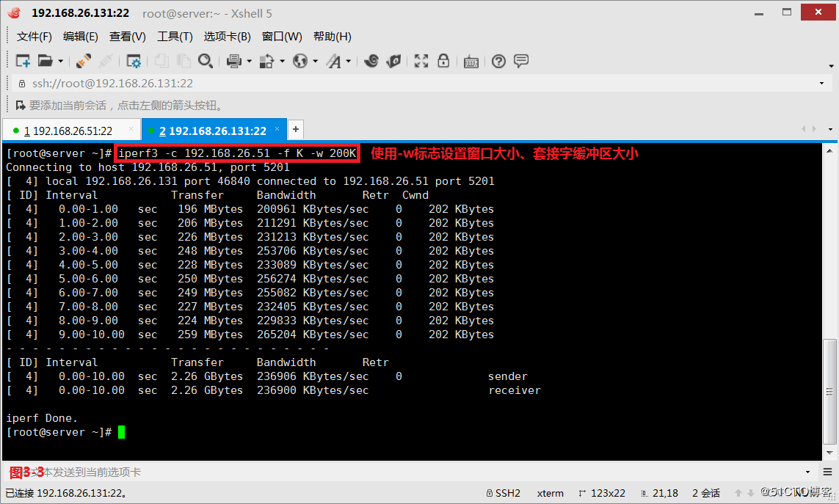839x504 pixels.
Task: Click the Xshell application icon in title bar
Action: [15, 13]
